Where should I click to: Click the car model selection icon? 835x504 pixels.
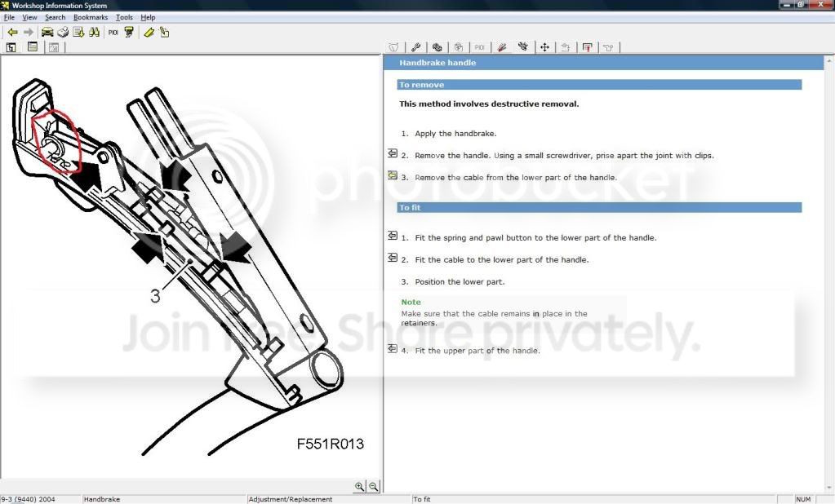(47, 33)
